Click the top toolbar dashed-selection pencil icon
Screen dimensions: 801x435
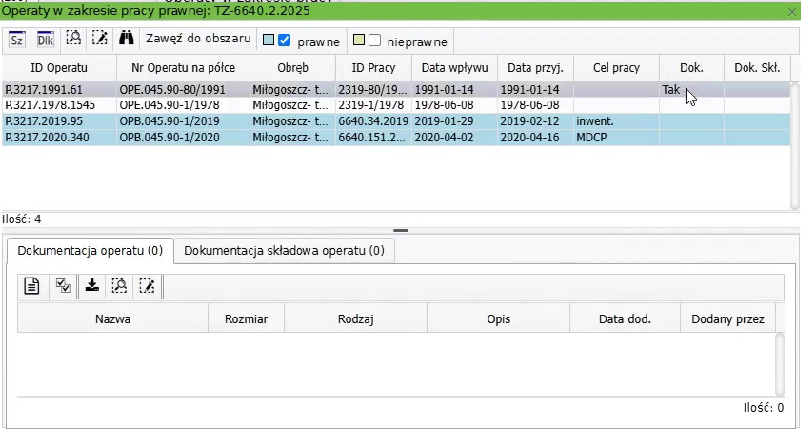click(x=99, y=40)
